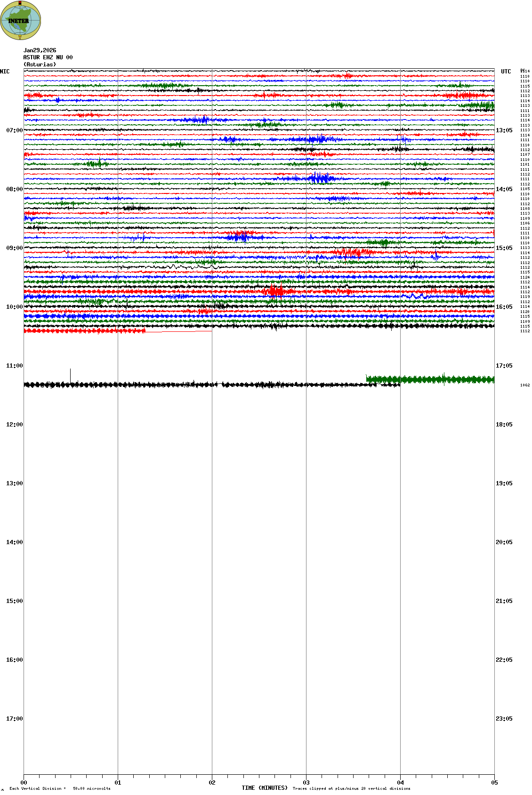532x795 pixels.
Task: Select the 17:00 local time marker
Action: coord(14,719)
